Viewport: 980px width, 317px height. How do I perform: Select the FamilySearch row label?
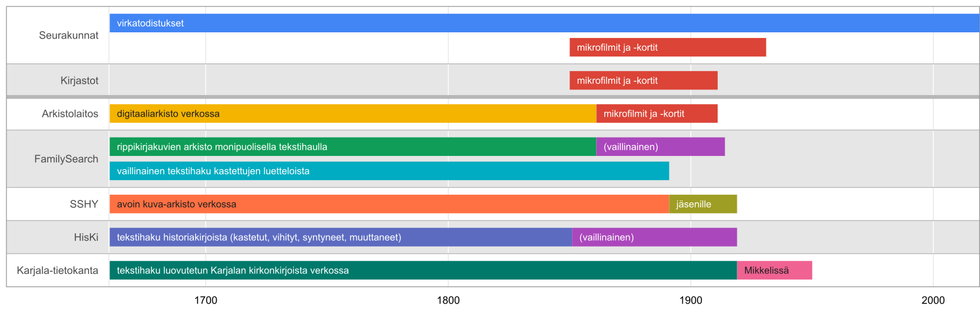coord(66,159)
